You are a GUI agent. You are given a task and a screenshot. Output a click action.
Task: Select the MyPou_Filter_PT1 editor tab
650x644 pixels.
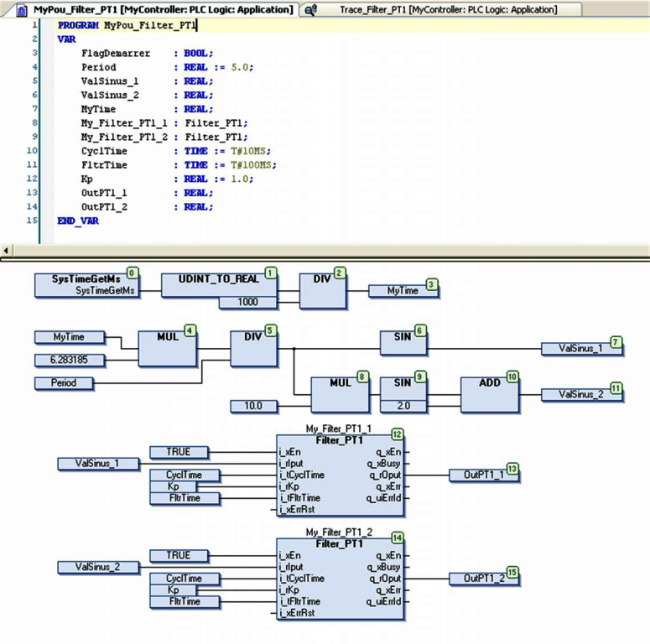pyautogui.click(x=151, y=10)
